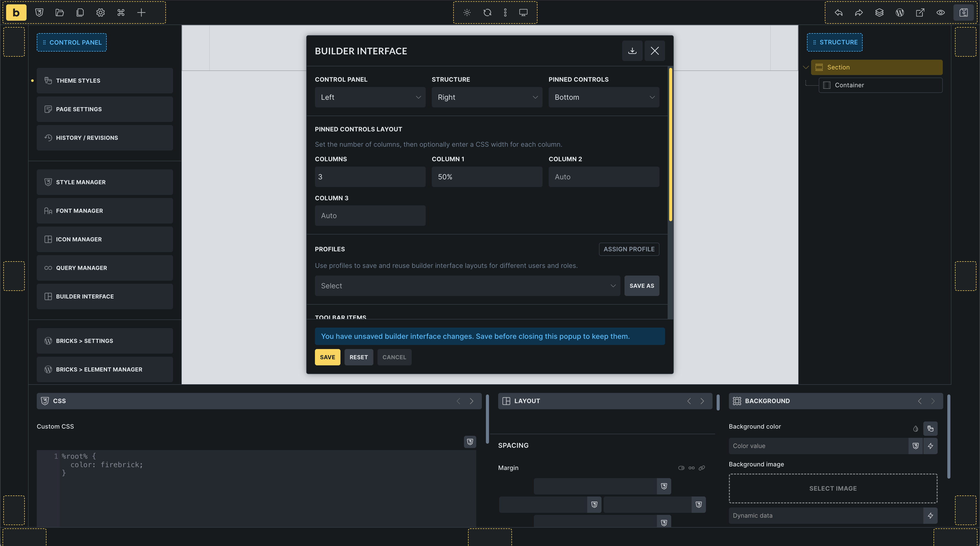
Task: Click the redo arrow icon
Action: (859, 13)
